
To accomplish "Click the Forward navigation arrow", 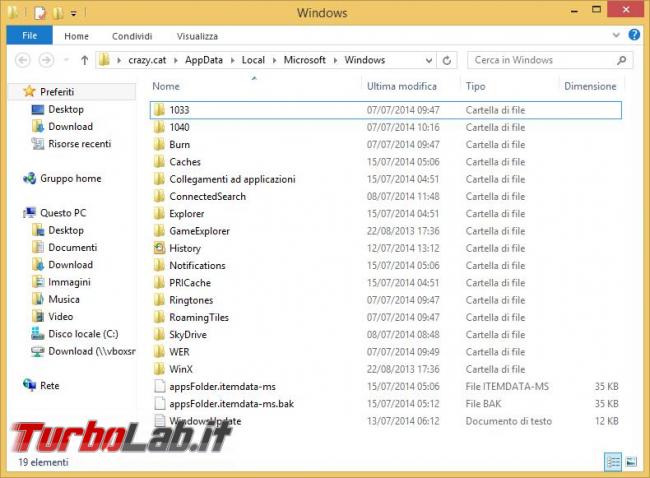I will 46,60.
